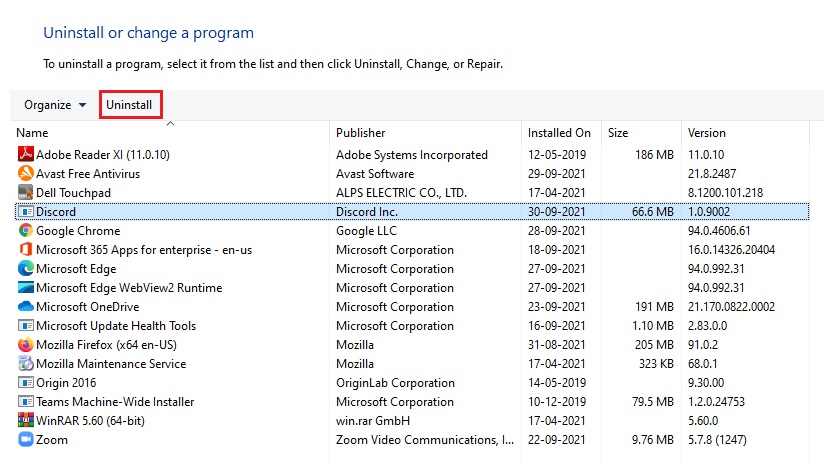Click publisher Google LLC
Image resolution: width=824 pixels, height=466 pixels.
point(366,231)
